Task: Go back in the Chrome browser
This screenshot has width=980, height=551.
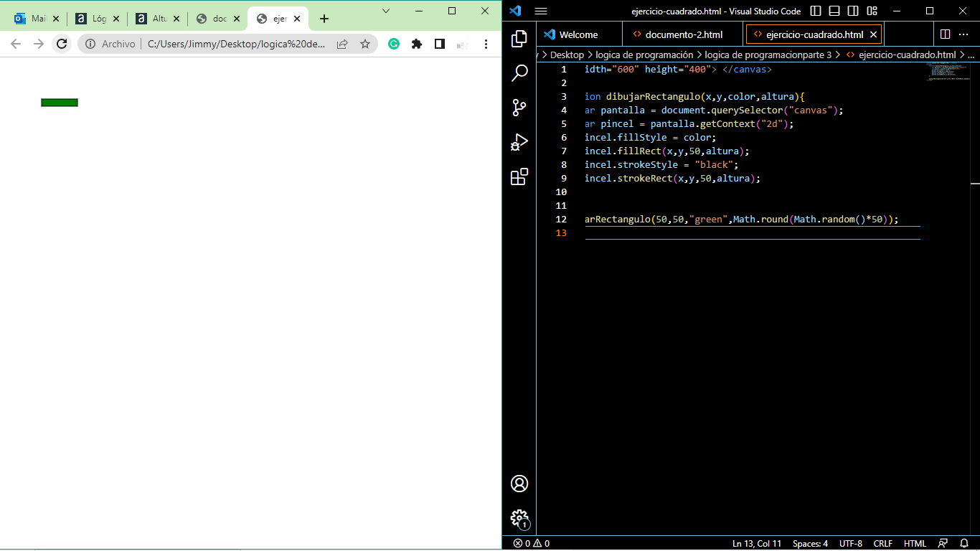Action: (x=16, y=44)
